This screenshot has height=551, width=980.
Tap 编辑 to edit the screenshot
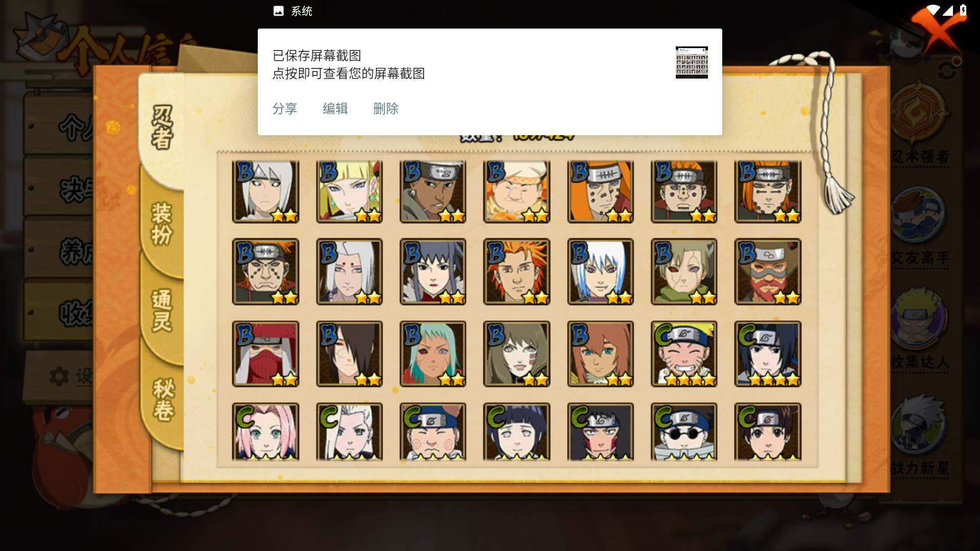tap(335, 109)
